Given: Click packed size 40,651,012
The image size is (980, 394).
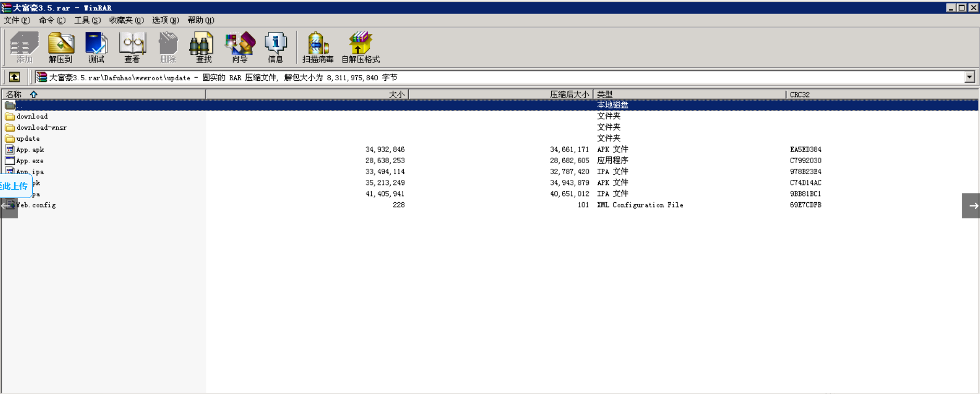Looking at the screenshot, I should [570, 194].
